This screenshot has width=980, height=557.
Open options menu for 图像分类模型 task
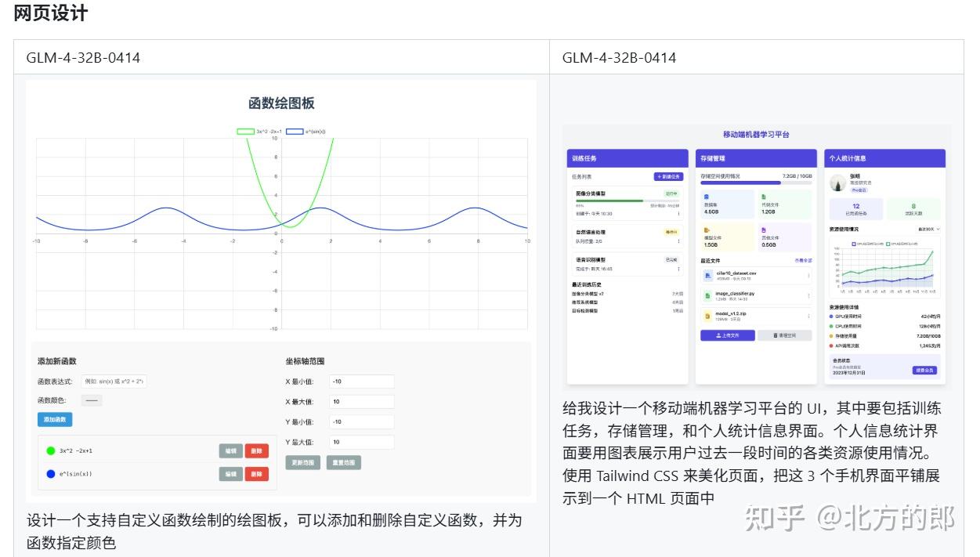(x=678, y=215)
